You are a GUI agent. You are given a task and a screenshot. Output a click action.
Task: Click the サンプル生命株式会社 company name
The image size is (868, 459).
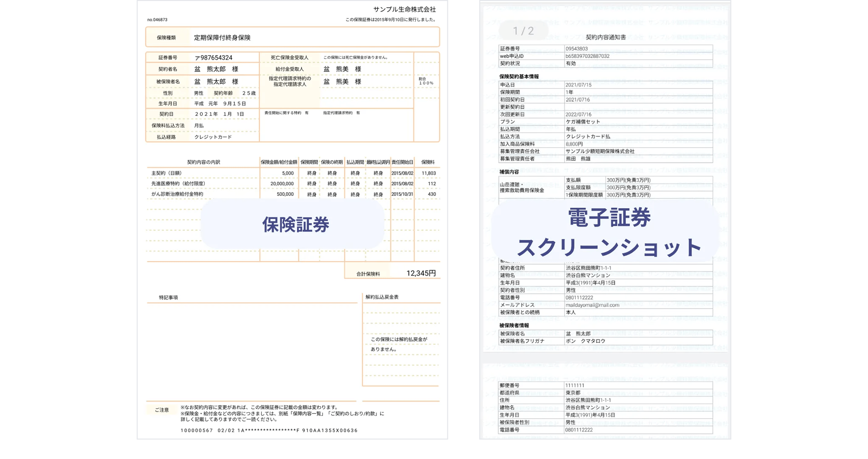tap(404, 9)
